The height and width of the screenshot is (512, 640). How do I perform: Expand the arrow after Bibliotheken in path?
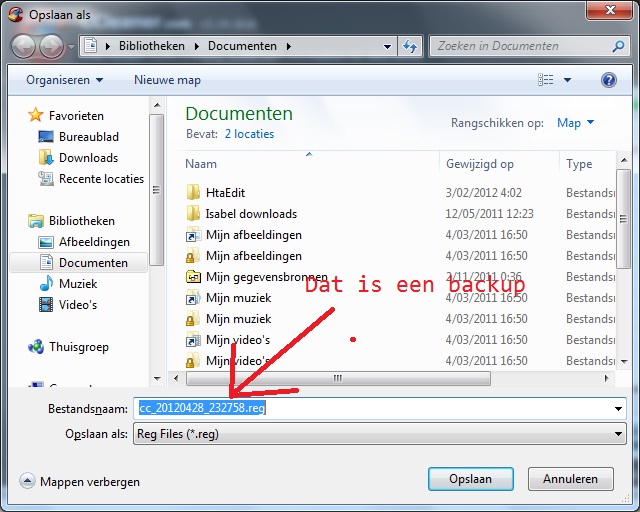click(197, 47)
